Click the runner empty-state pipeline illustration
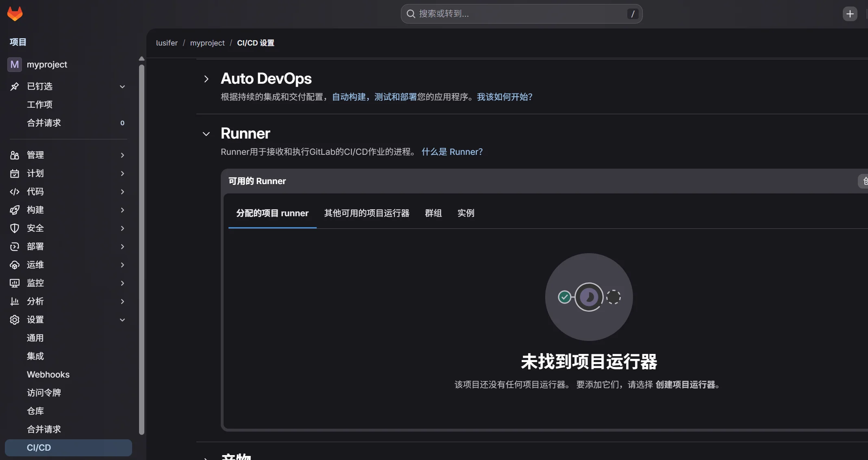The image size is (868, 460). (x=589, y=297)
